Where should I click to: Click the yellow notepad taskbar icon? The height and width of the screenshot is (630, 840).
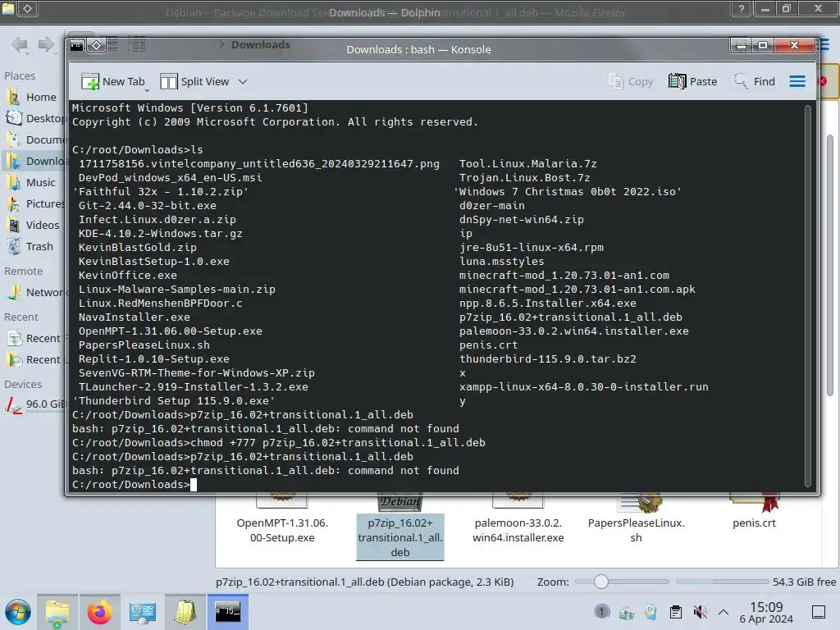coord(185,612)
